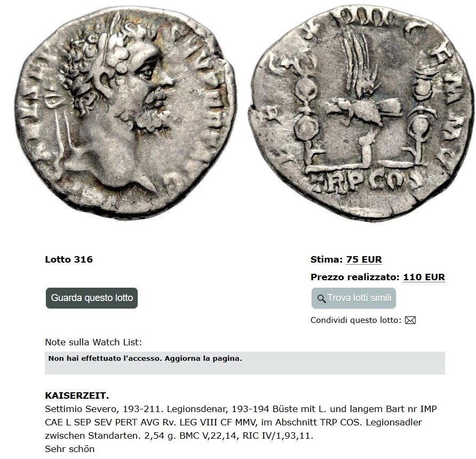Screen dimensions: 476x459
Task: Open the obverse coin image with emperor portrait
Action: [125, 112]
